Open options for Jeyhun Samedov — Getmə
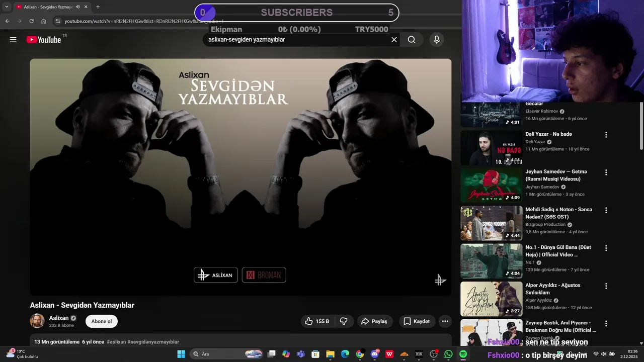The width and height of the screenshot is (644, 362). coord(606,172)
